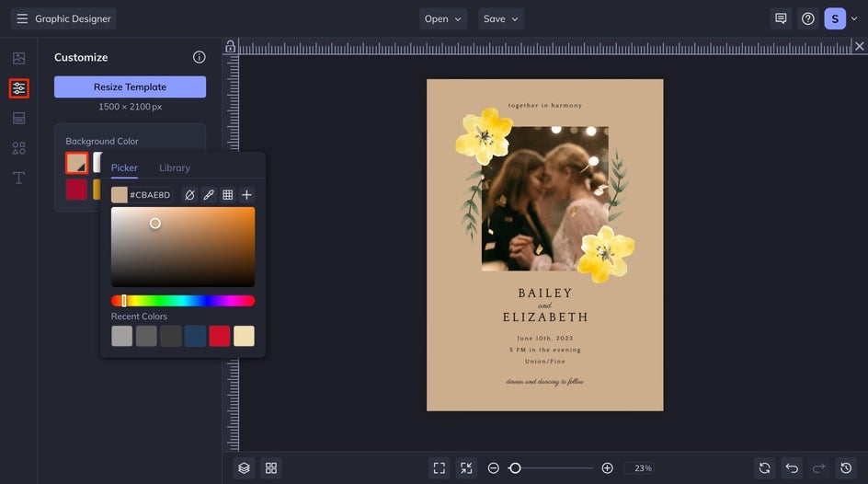Screen dimensions: 868x484
Task: Switch to the Picker tab
Action: pos(124,167)
